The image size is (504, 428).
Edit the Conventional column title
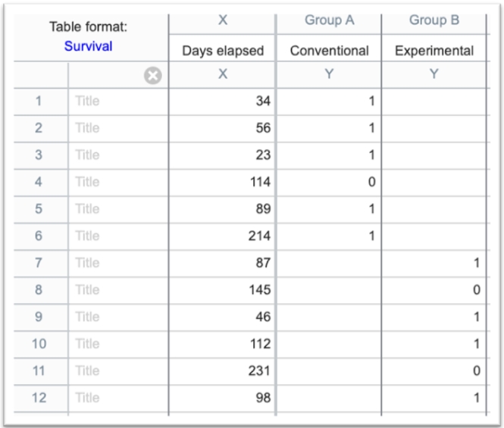(x=329, y=52)
